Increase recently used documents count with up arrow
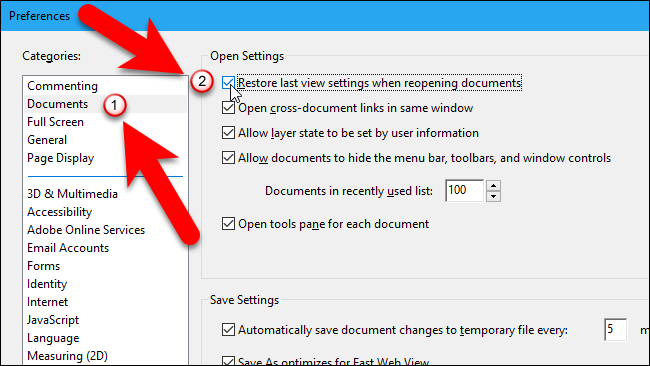650x366 pixels. tap(493, 186)
